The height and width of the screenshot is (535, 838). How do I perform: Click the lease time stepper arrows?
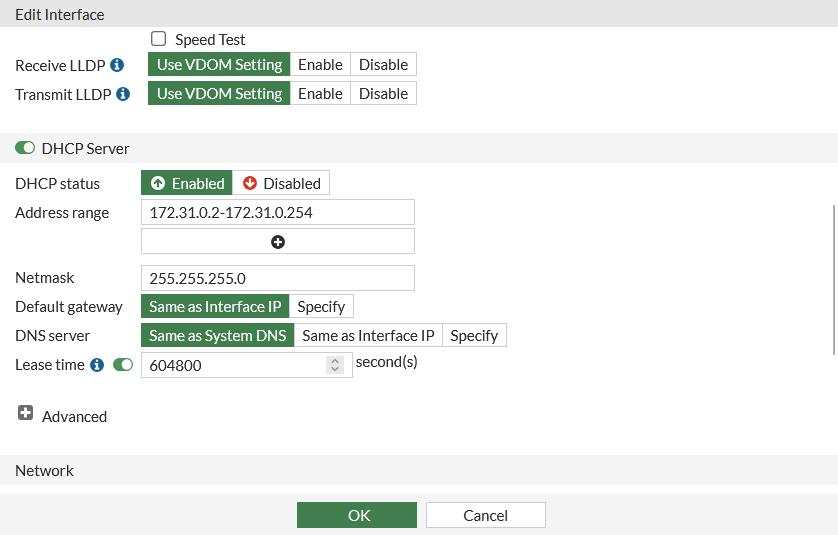click(x=335, y=365)
